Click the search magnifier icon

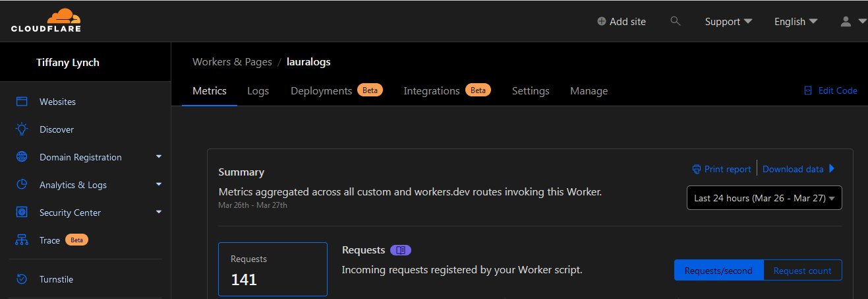pyautogui.click(x=675, y=21)
